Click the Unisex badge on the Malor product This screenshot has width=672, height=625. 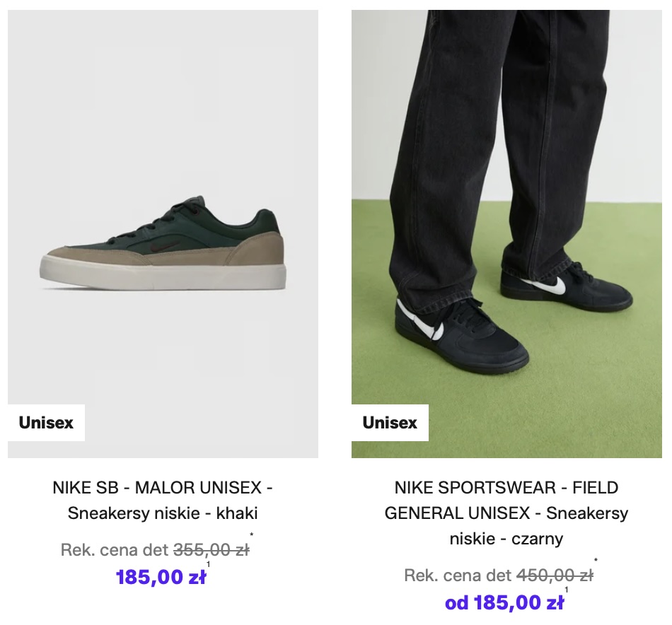[46, 423]
